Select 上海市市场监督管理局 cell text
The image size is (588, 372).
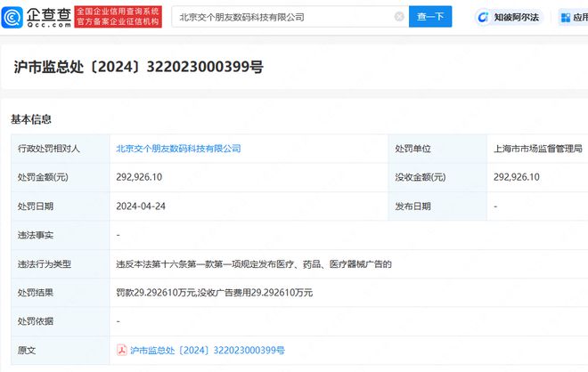click(x=538, y=149)
